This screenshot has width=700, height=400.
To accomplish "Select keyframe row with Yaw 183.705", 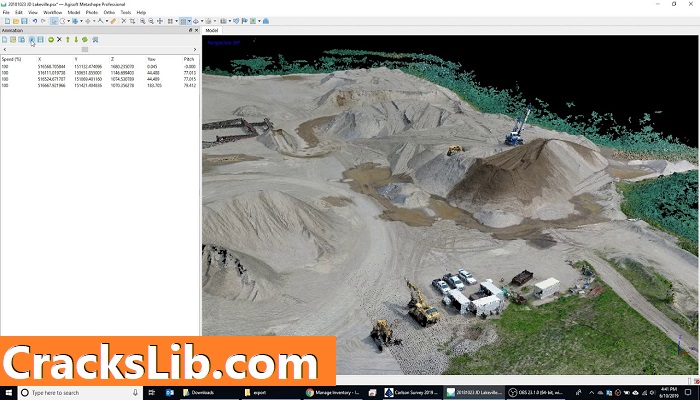I will pos(99,85).
